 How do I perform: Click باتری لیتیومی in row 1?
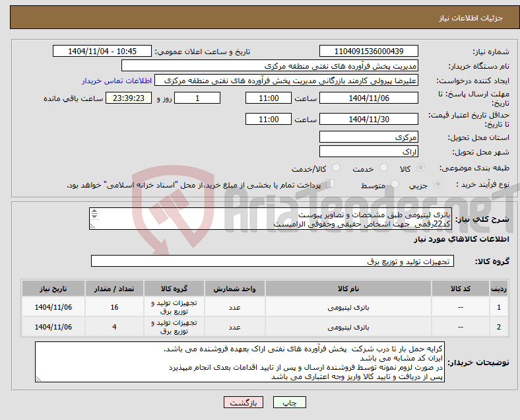coord(348,308)
